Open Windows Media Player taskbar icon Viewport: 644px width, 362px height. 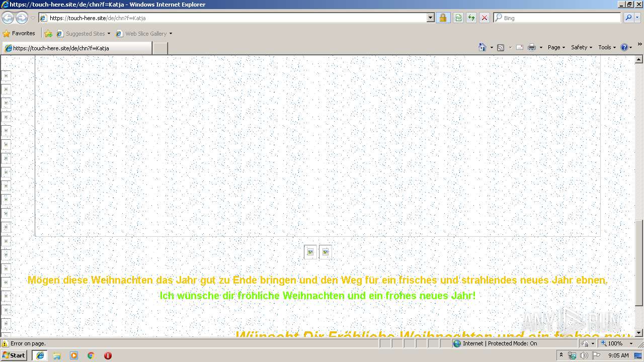tap(74, 355)
